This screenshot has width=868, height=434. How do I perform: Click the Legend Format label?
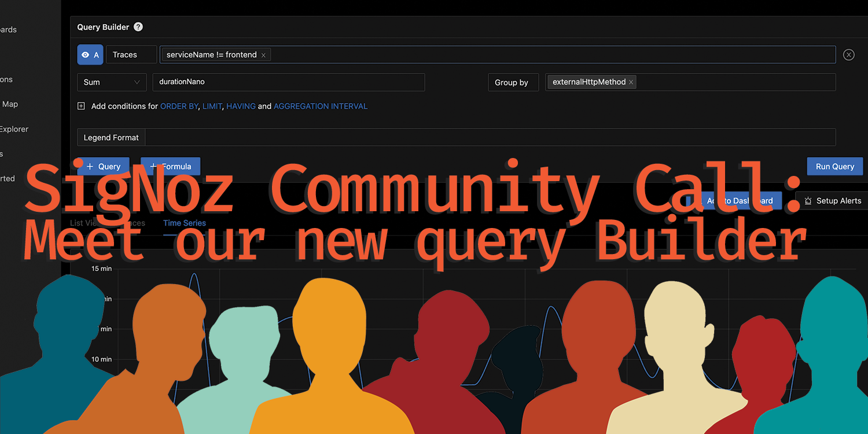(111, 137)
